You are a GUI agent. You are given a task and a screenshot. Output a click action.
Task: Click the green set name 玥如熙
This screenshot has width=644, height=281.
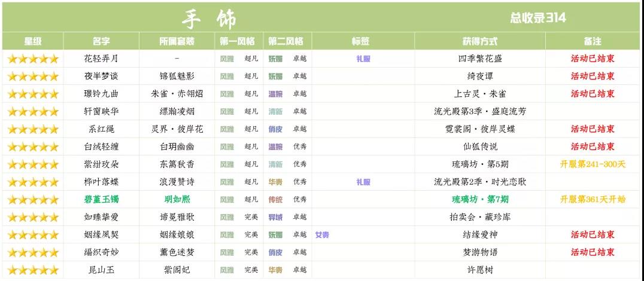point(177,200)
